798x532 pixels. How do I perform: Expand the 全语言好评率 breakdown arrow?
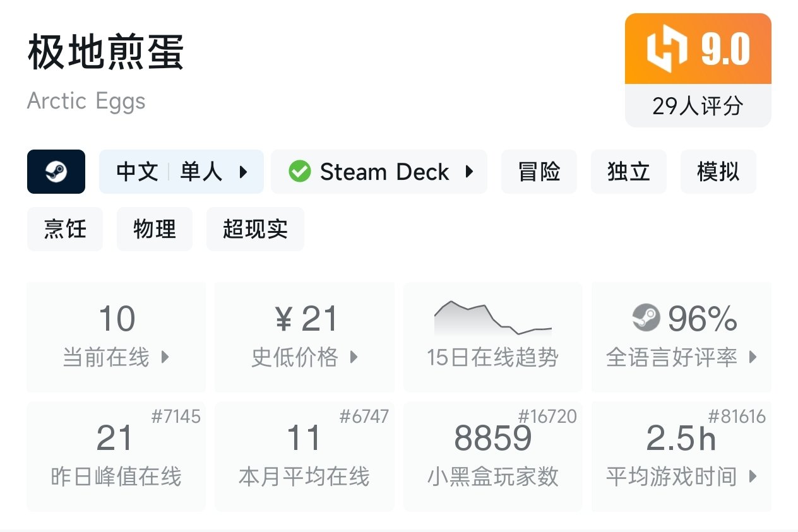[x=753, y=357]
